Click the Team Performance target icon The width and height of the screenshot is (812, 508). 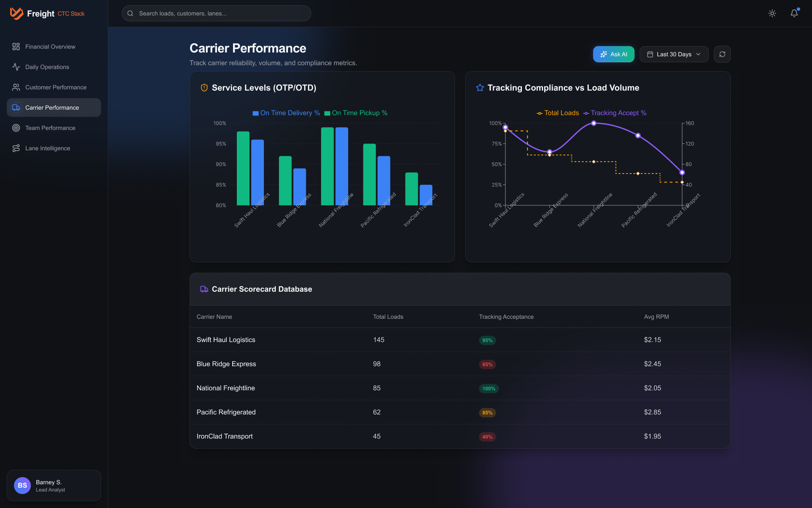(x=16, y=128)
